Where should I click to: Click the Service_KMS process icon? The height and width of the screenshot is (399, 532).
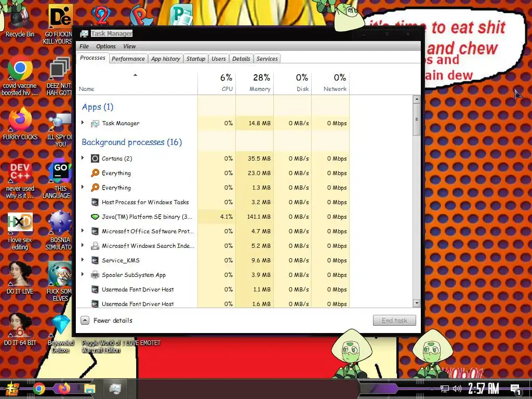tap(95, 261)
